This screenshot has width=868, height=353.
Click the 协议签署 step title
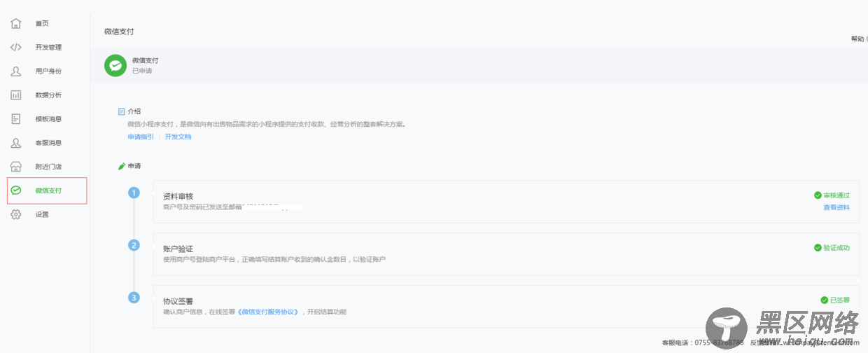178,301
